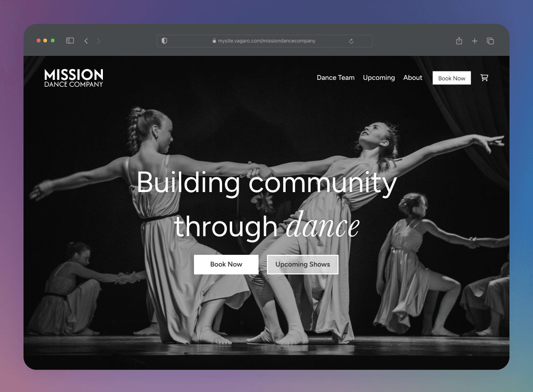Click the Mission Dance Company logo
Viewport: 533px width, 392px height.
click(73, 78)
